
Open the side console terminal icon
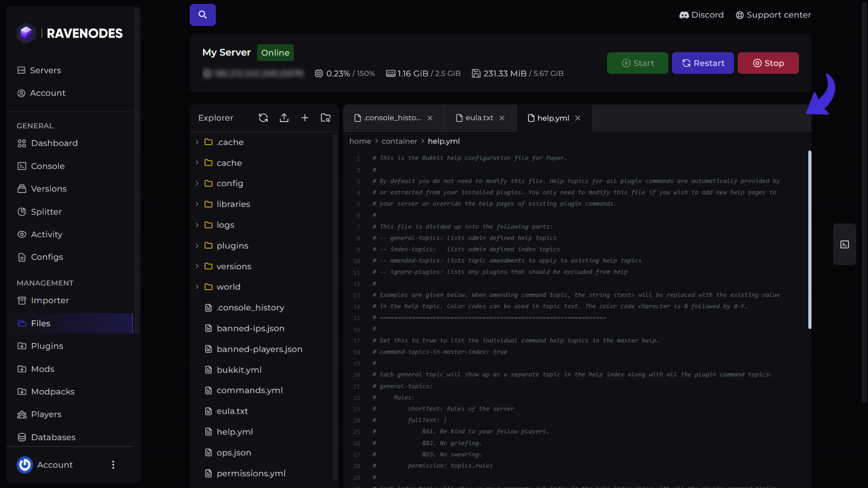tap(844, 244)
